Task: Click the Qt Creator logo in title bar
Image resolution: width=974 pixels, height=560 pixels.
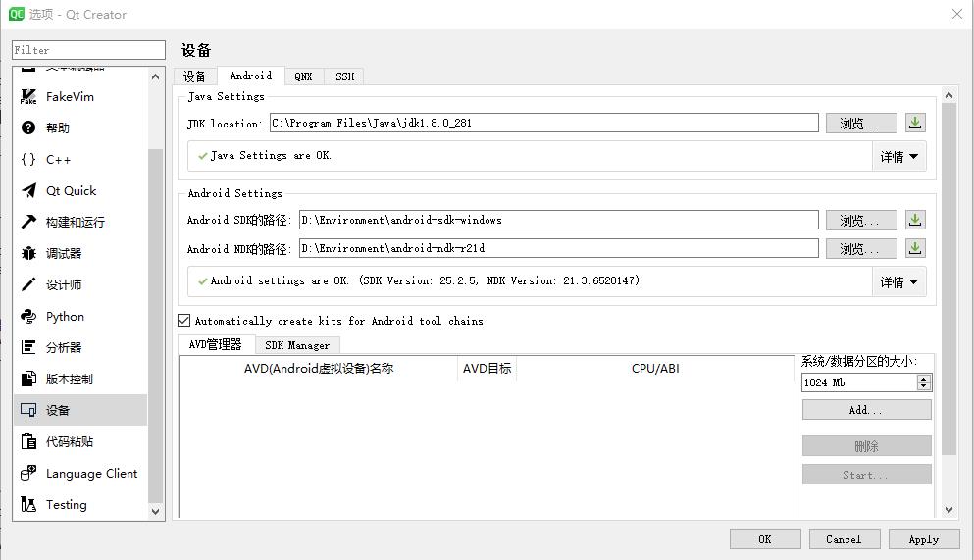Action: pos(16,14)
